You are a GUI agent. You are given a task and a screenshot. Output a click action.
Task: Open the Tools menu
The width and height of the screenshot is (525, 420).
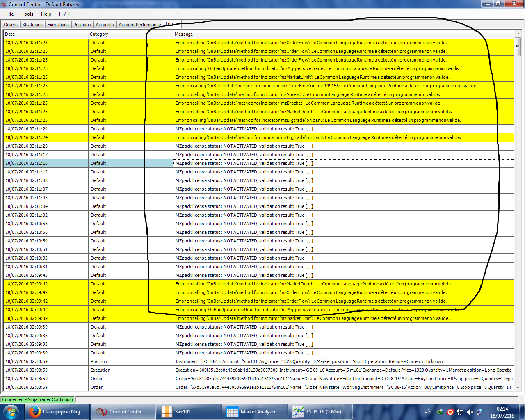pos(27,14)
